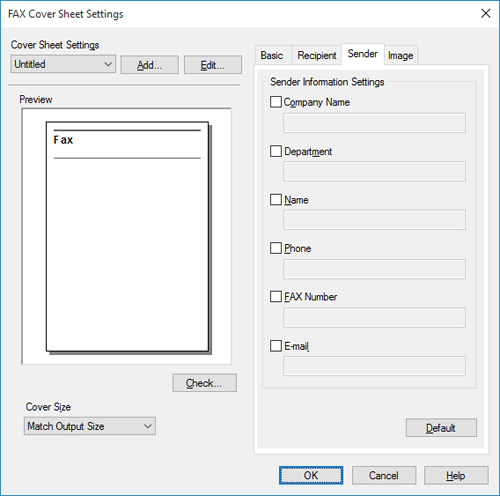Open the Recipient tab
The width and height of the screenshot is (500, 496).
[317, 55]
